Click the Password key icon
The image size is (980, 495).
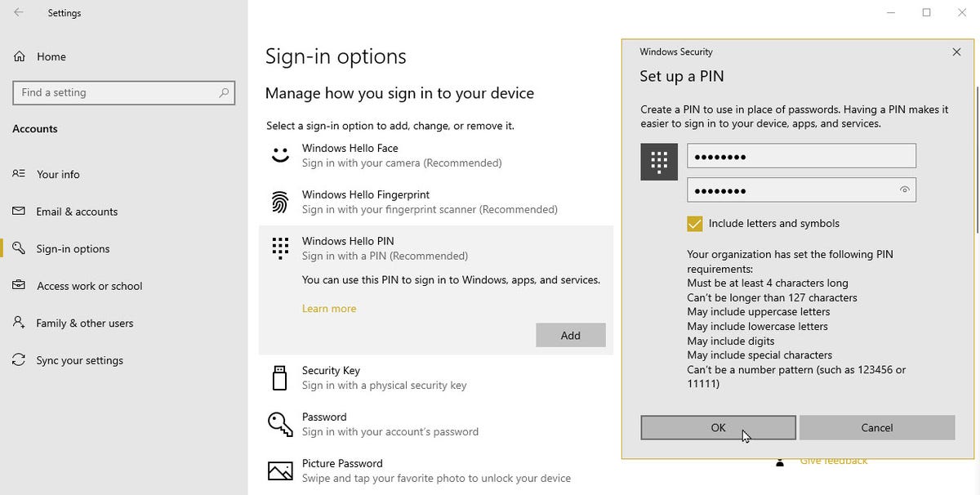pos(280,424)
